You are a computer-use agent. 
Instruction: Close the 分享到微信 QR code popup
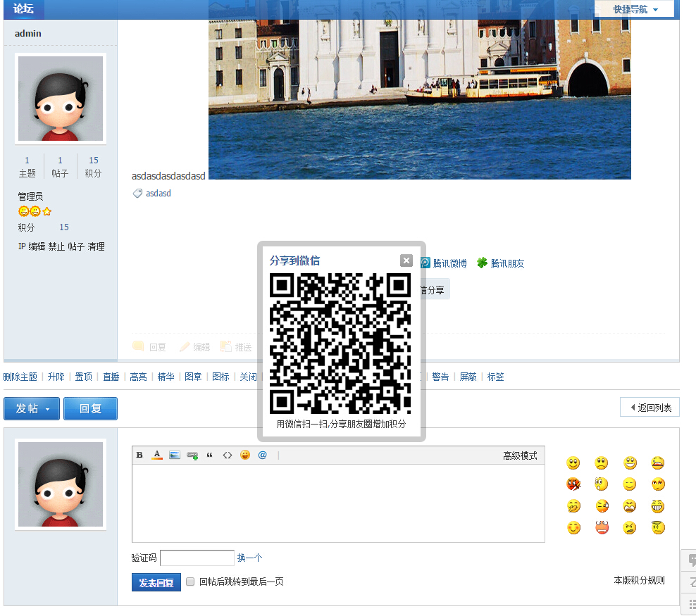(x=406, y=260)
